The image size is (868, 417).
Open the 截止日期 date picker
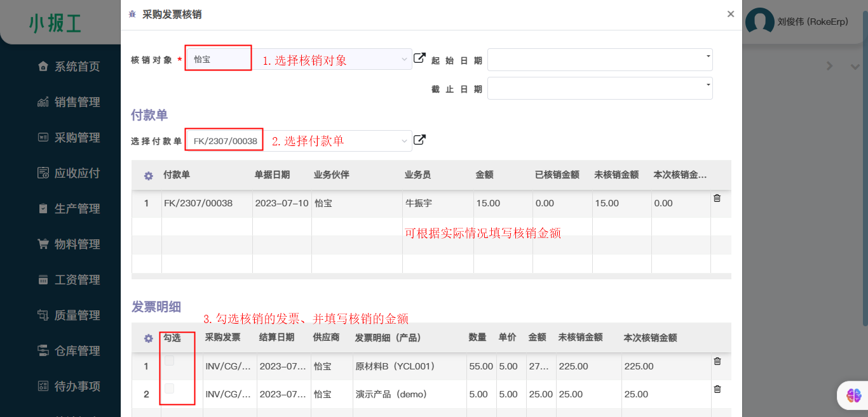point(599,88)
